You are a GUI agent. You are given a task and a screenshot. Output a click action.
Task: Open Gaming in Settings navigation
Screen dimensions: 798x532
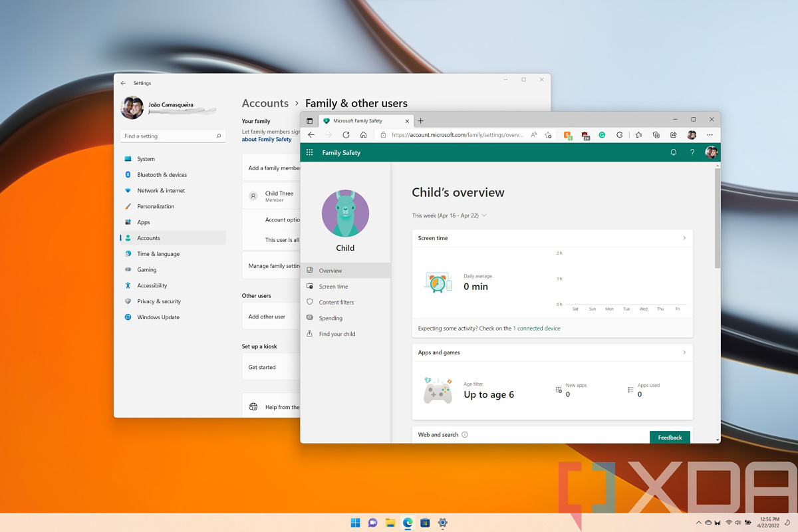(173, 270)
